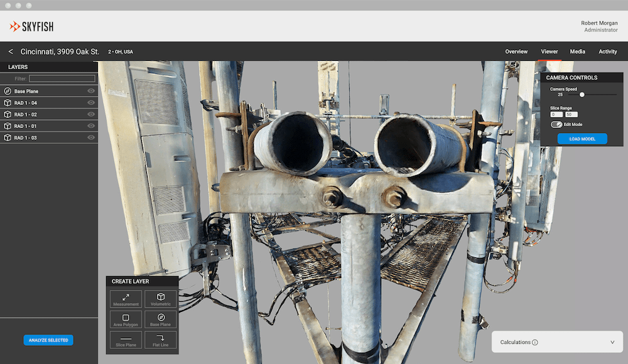Click the Load Model button
This screenshot has height=364, width=628.
point(582,139)
